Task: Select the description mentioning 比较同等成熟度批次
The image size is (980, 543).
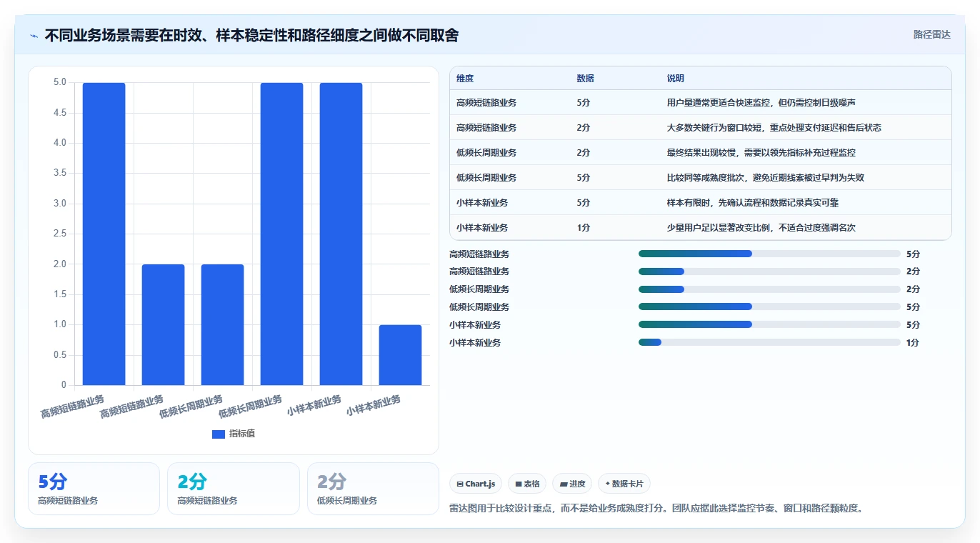Action: tap(766, 178)
